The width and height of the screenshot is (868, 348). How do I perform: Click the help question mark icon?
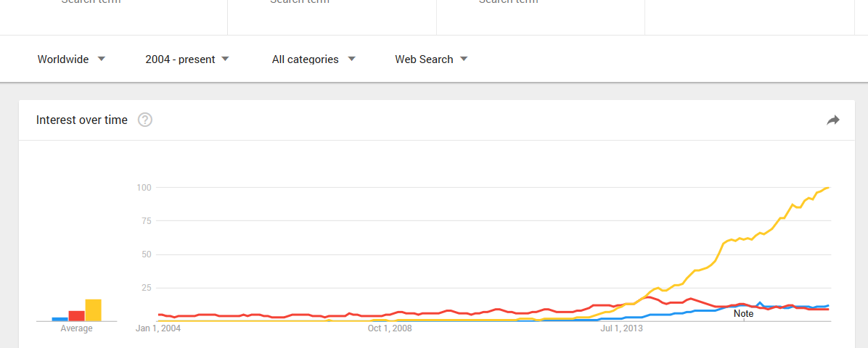pyautogui.click(x=145, y=120)
